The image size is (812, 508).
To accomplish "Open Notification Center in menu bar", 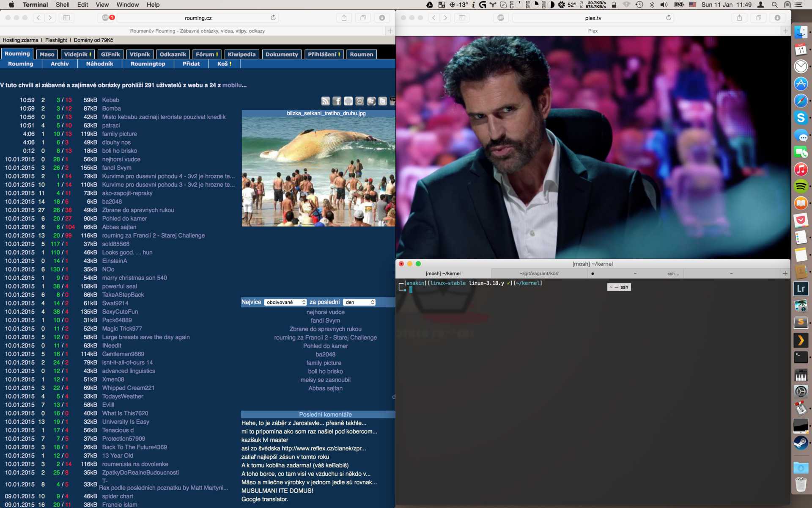I will click(x=798, y=5).
